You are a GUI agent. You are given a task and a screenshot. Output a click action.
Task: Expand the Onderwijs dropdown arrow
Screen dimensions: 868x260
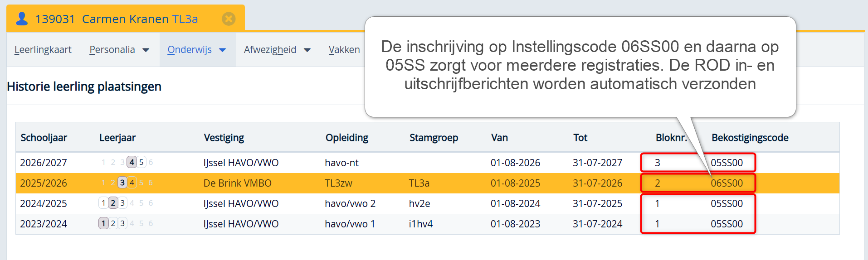[223, 50]
